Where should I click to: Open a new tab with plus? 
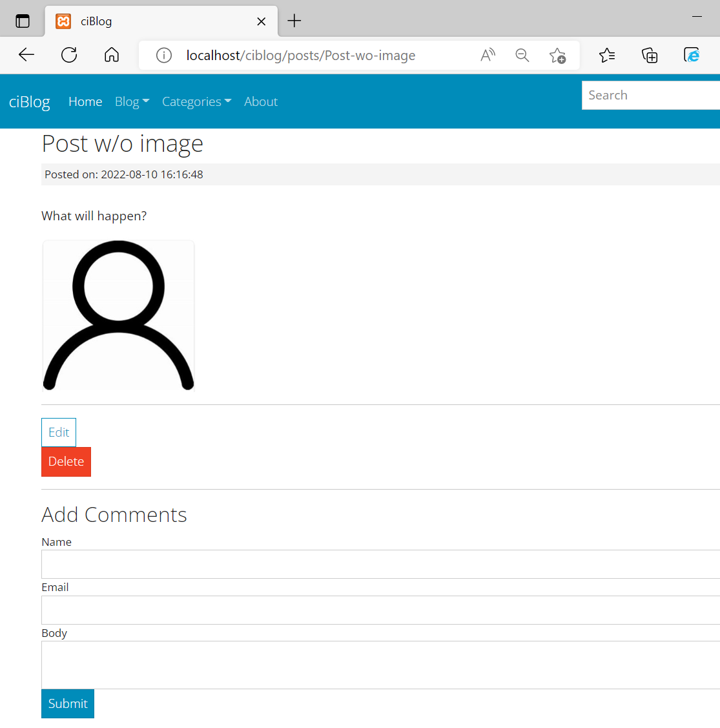click(x=294, y=21)
